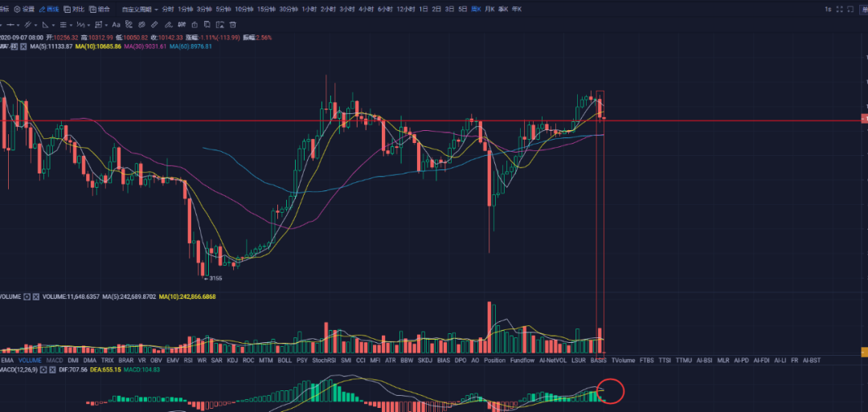This screenshot has height=412, width=868.
Task: Select the ruler measuring tool
Action: (x=154, y=25)
